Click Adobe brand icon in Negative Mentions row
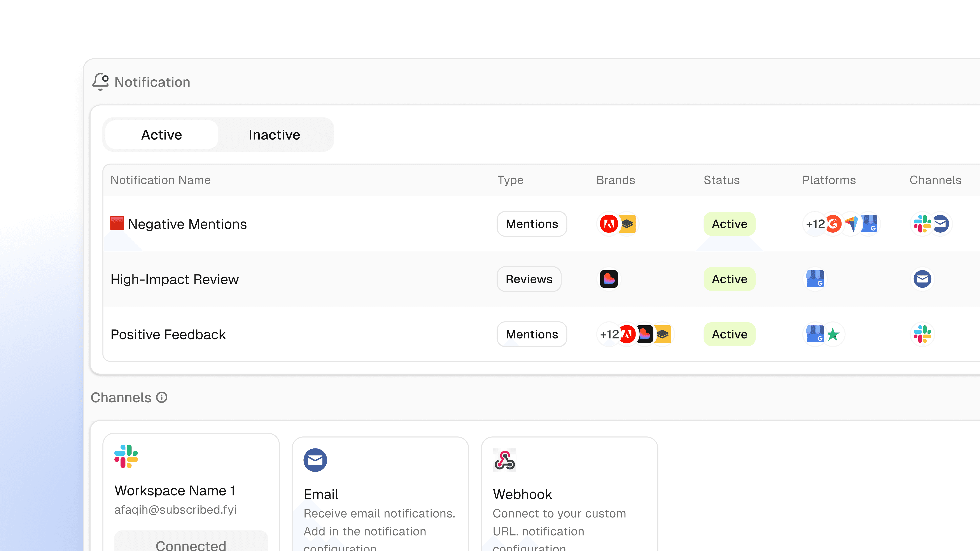980x551 pixels. (x=609, y=224)
